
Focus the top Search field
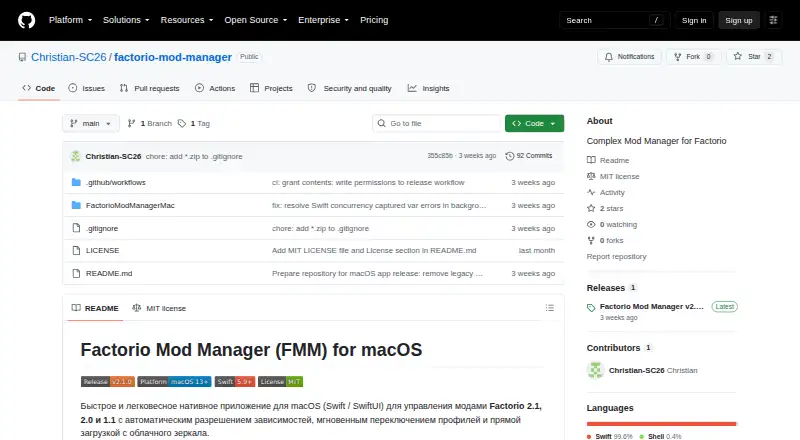click(614, 20)
